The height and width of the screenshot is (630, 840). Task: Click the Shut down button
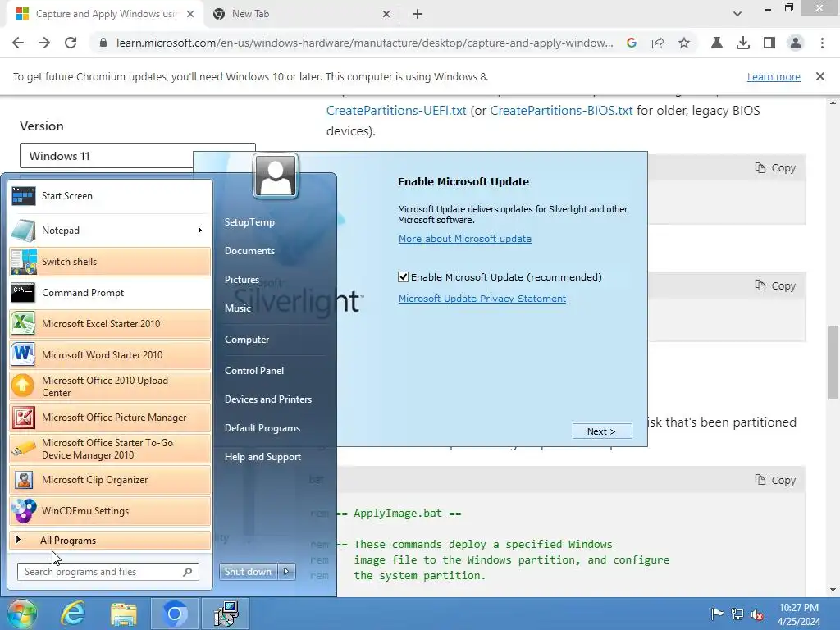click(x=249, y=572)
